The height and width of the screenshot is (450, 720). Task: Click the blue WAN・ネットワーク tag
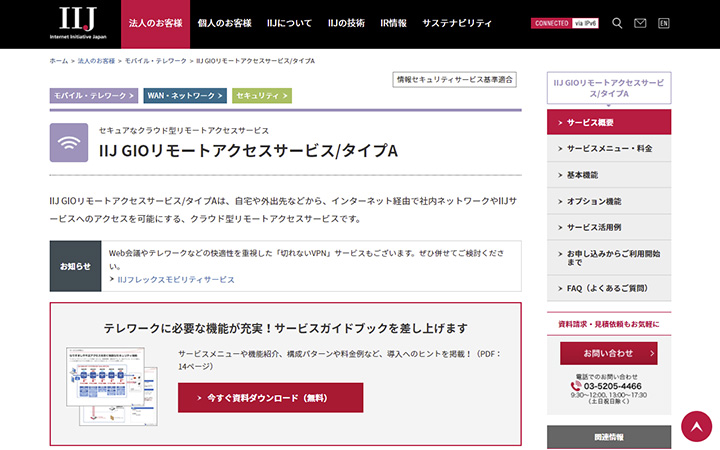point(185,96)
